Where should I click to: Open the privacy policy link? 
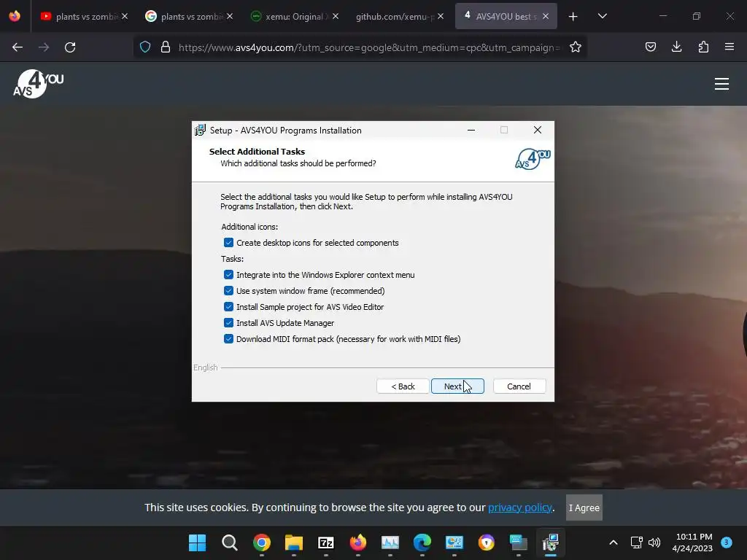pos(519,507)
